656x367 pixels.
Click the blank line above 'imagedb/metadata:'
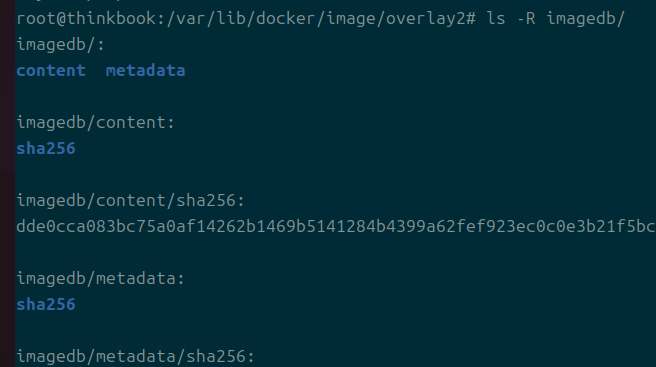pyautogui.click(x=336, y=252)
